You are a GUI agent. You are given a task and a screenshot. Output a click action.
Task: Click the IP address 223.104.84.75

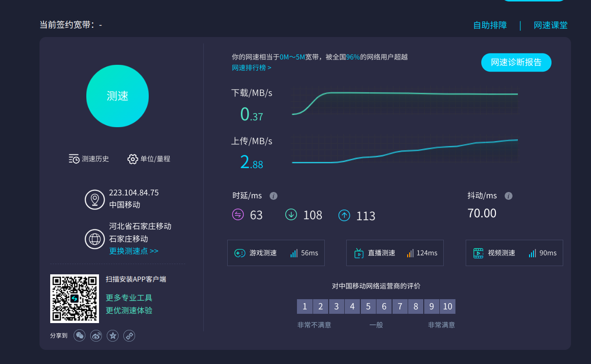pyautogui.click(x=134, y=192)
